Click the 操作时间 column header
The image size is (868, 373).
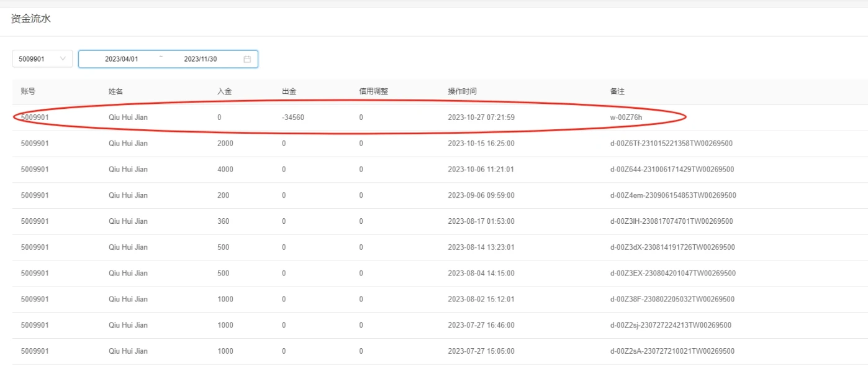[462, 91]
